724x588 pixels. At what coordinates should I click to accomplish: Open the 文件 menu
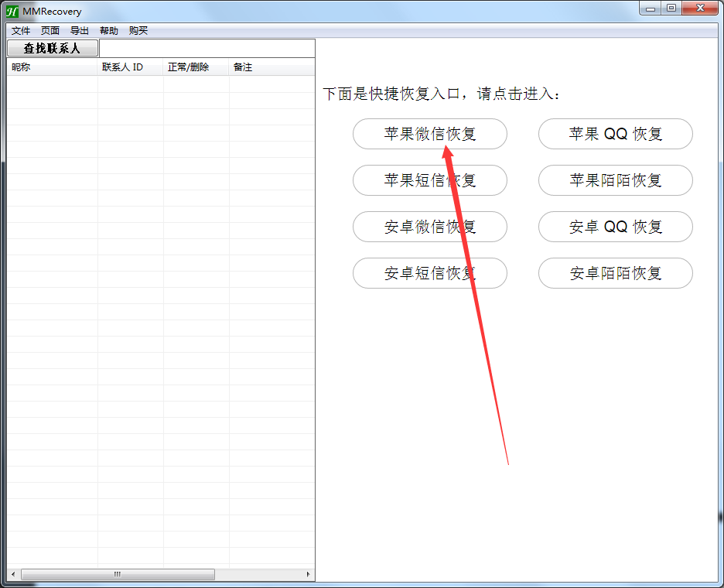click(x=20, y=30)
